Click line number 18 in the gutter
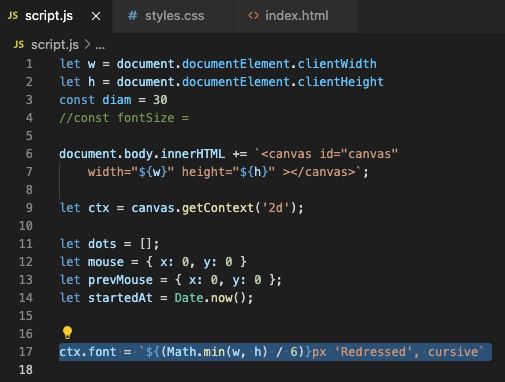 [26, 370]
